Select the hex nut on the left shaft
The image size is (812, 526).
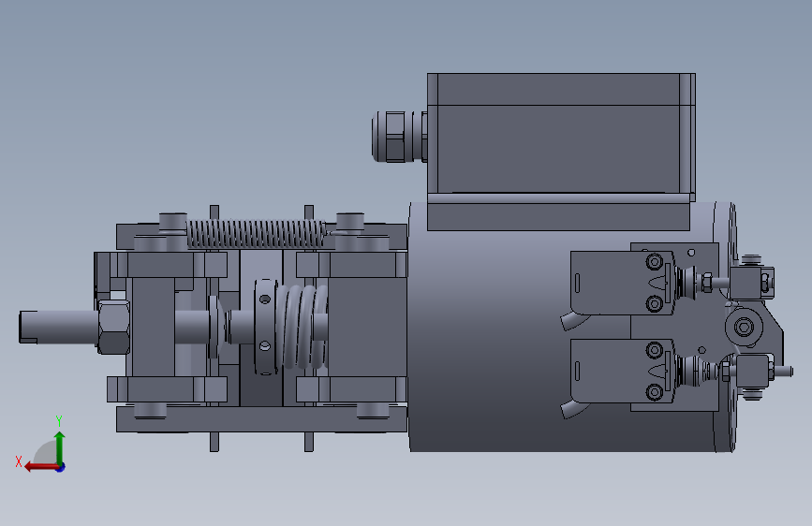[x=113, y=327]
